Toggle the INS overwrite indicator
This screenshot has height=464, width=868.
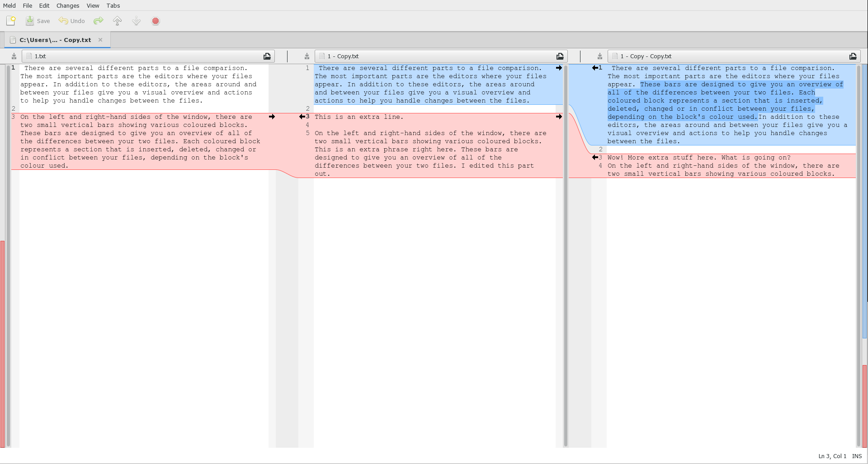pos(857,456)
